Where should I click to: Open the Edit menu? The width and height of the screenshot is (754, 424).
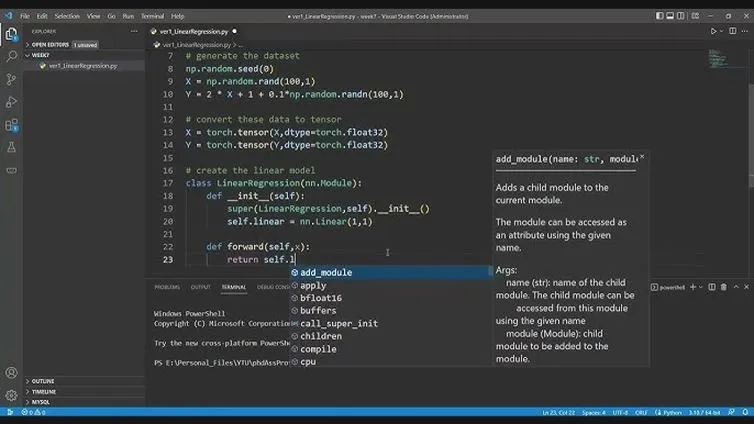(42, 16)
